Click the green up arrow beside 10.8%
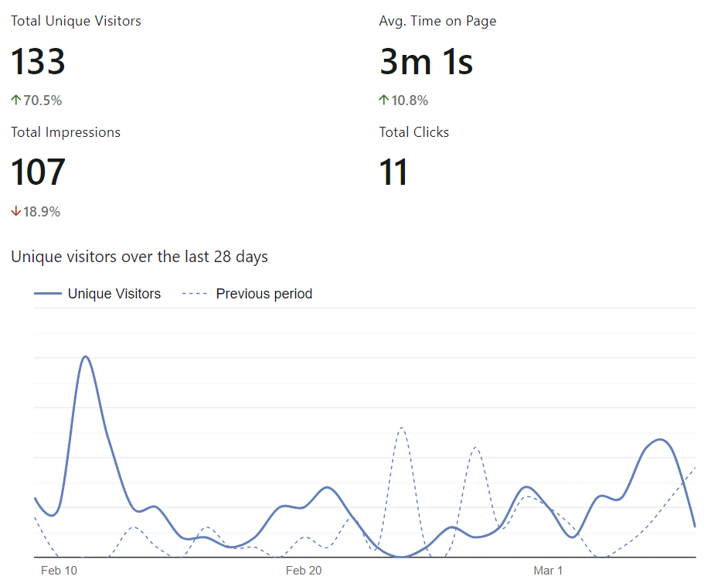This screenshot has height=583, width=728. pos(384,100)
